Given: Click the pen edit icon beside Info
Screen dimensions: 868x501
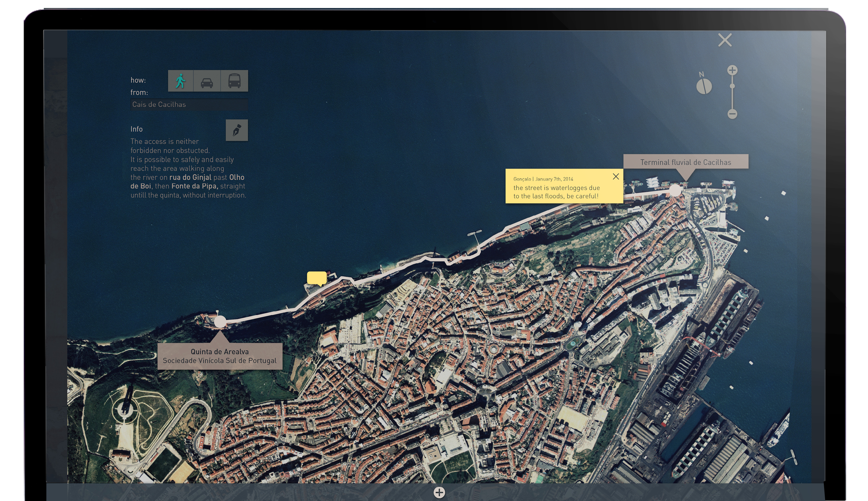Looking at the screenshot, I should [237, 130].
